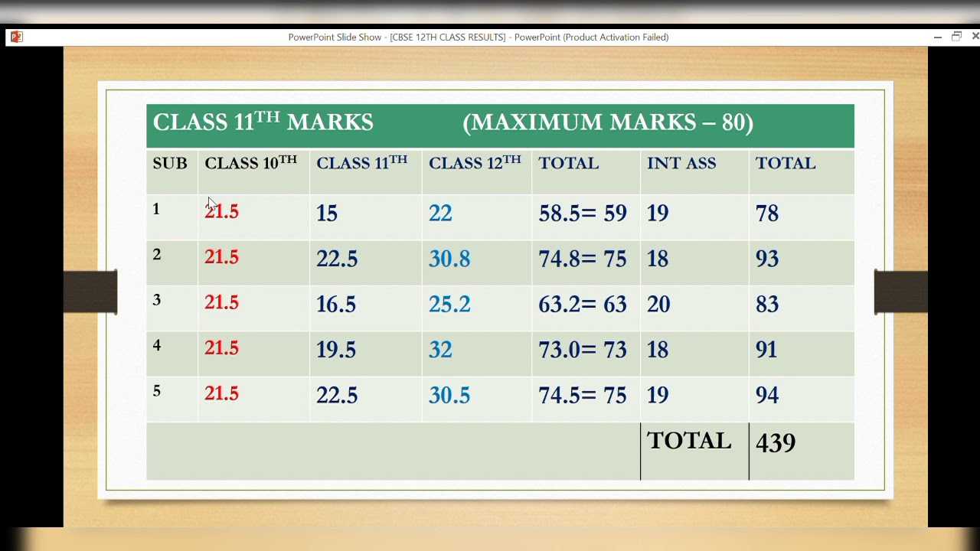The width and height of the screenshot is (980, 551).
Task: Click Class 11th value 22.5 in subject 2 row
Action: coord(337,259)
